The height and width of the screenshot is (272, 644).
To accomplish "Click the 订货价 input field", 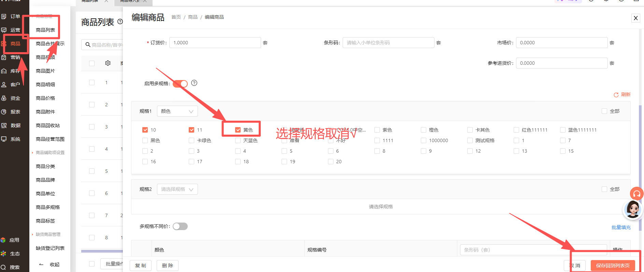I will pyautogui.click(x=215, y=43).
